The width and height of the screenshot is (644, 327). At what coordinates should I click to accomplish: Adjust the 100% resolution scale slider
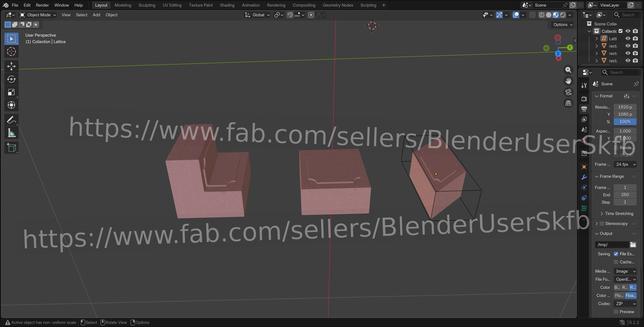tap(625, 122)
